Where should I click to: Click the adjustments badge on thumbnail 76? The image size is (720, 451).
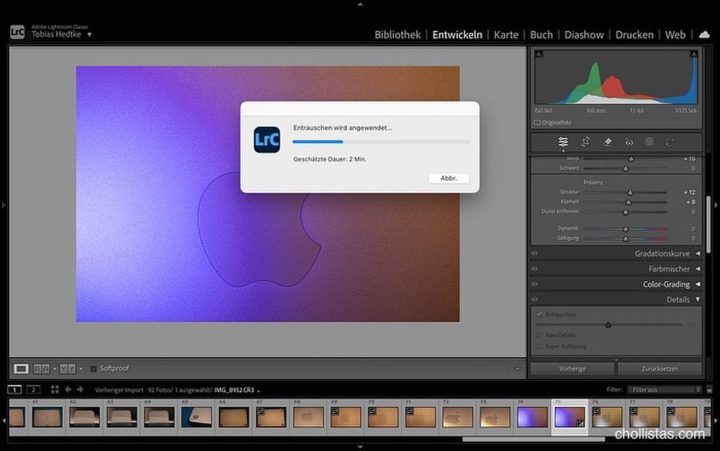pyautogui.click(x=596, y=412)
